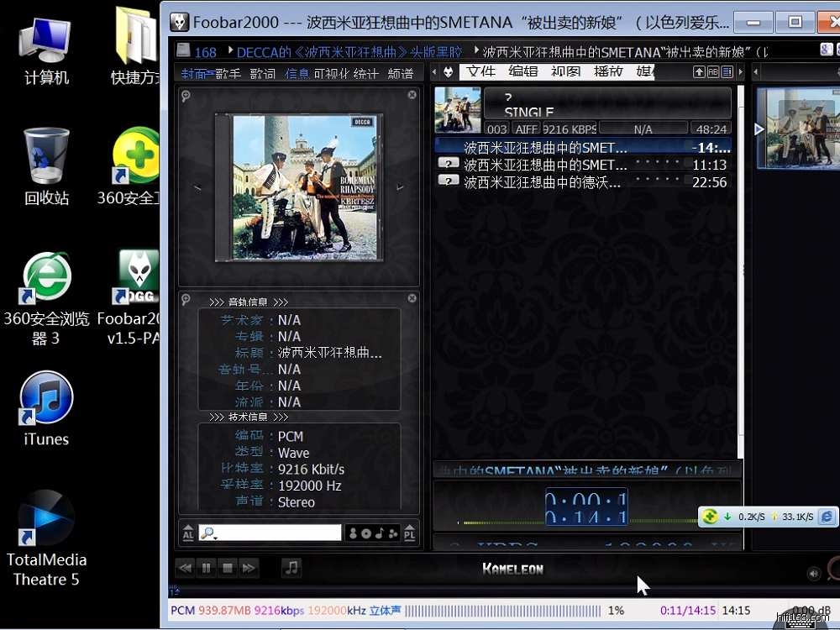Viewport: 840px width, 630px height.
Task: Close the album cover panel
Action: tap(412, 95)
